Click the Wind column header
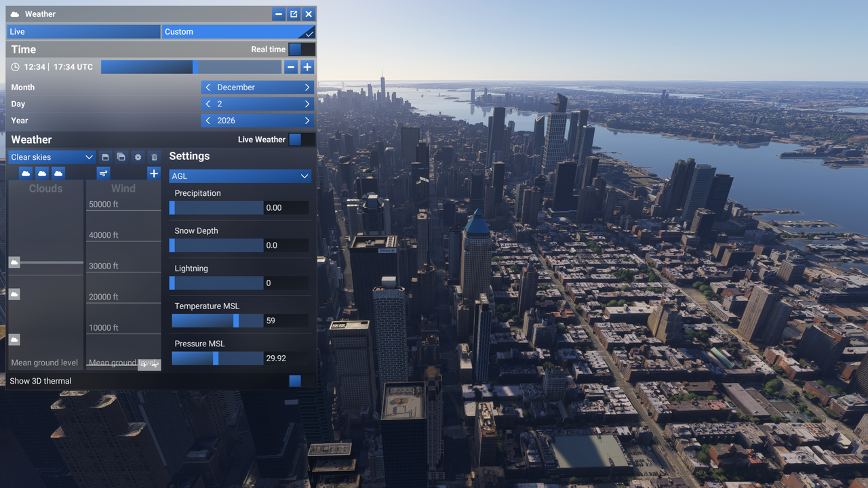The image size is (868, 488). [123, 188]
